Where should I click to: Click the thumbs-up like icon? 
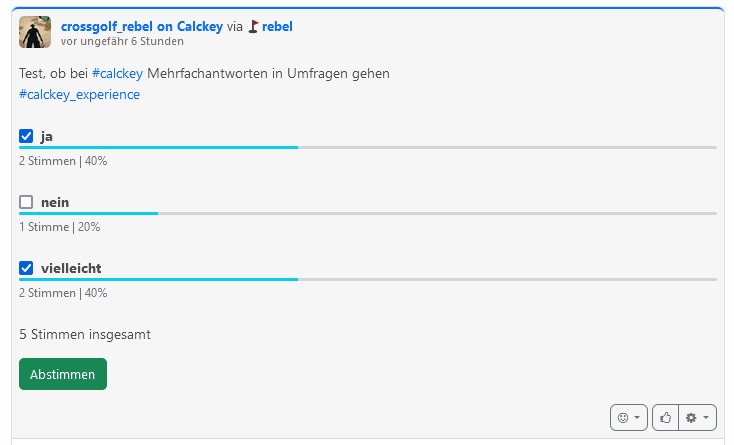pos(665,417)
